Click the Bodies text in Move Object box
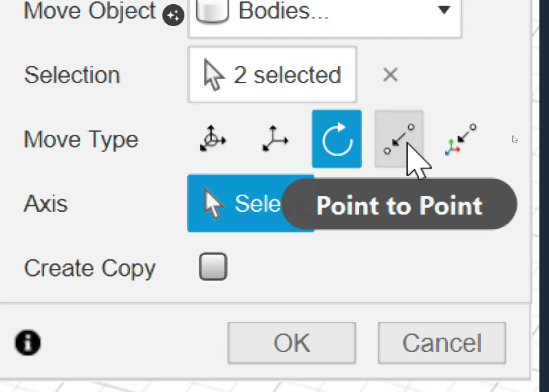This screenshot has height=392, width=549. click(283, 10)
